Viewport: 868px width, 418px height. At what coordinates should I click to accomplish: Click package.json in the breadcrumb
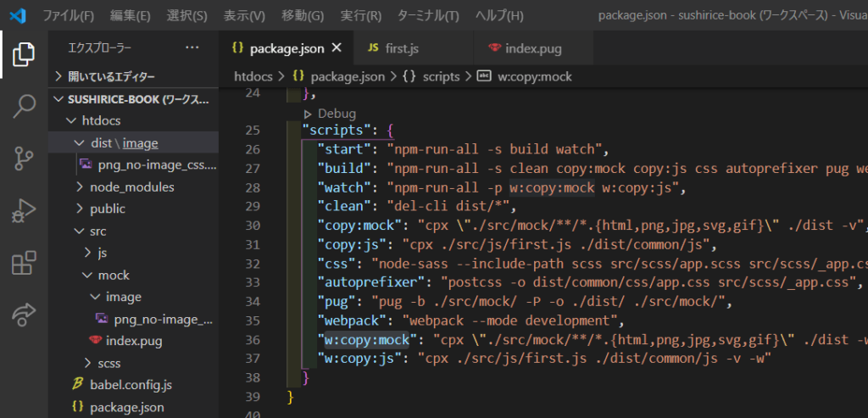coord(348,76)
